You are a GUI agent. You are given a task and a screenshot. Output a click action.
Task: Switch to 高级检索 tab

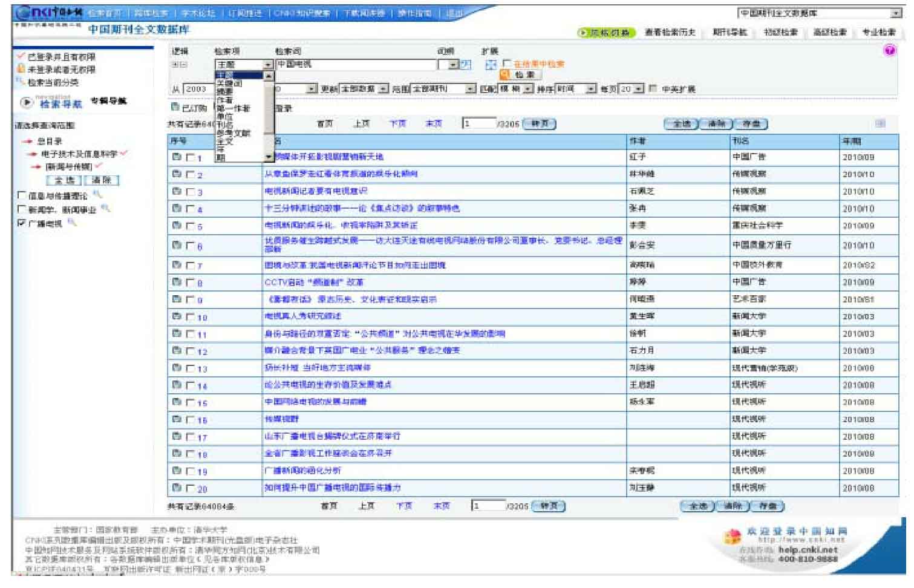click(x=829, y=32)
